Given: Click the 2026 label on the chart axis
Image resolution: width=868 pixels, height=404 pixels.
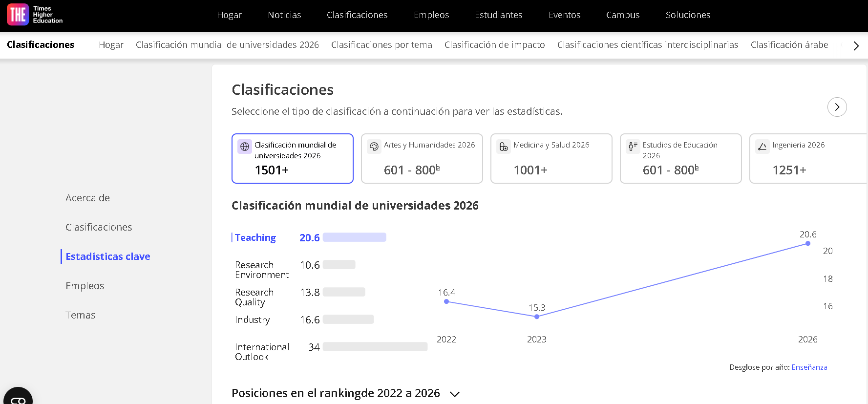Looking at the screenshot, I should (x=808, y=340).
